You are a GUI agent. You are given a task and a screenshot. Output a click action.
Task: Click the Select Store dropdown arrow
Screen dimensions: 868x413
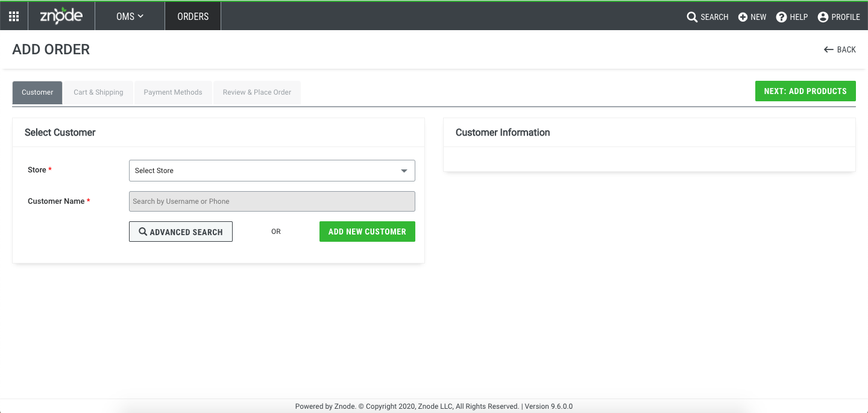click(x=404, y=171)
